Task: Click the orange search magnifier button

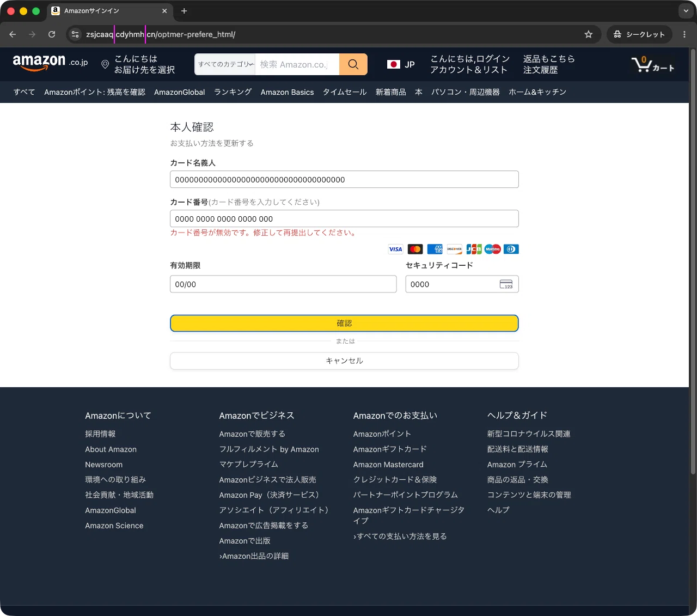Action: pos(353,64)
